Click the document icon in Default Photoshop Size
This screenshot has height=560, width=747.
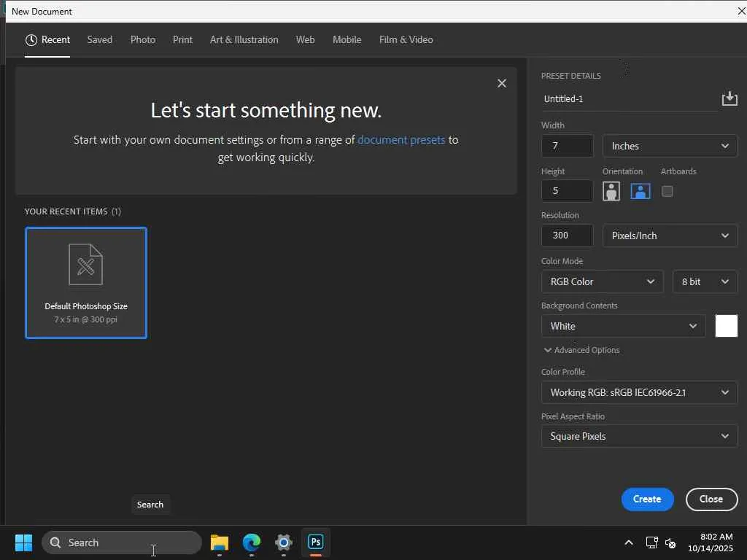coord(86,264)
